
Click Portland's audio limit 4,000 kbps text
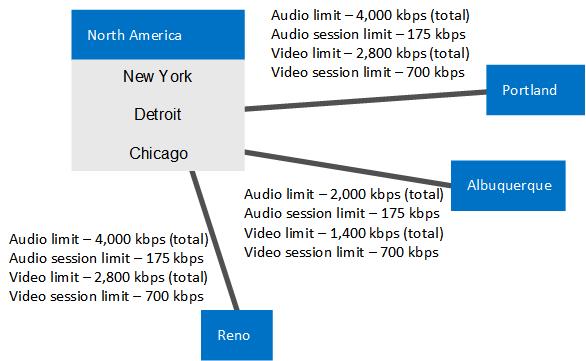coord(370,15)
